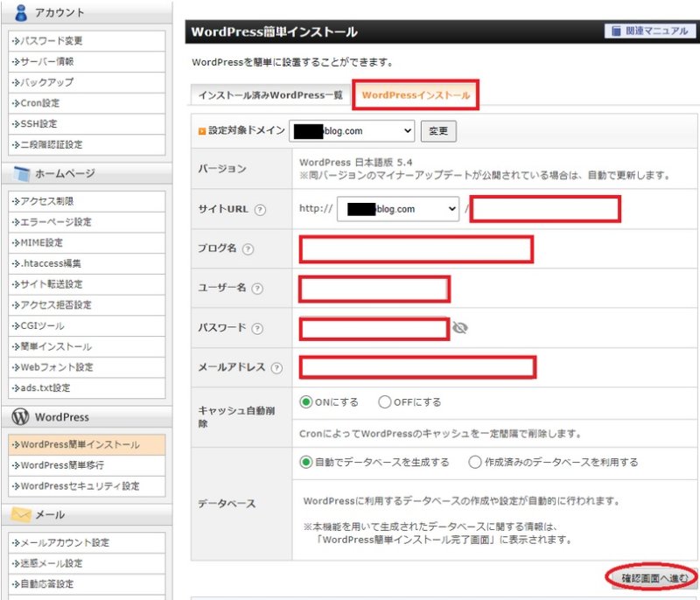
Task: Open MIME設定 in sidebar
Action: (87, 242)
